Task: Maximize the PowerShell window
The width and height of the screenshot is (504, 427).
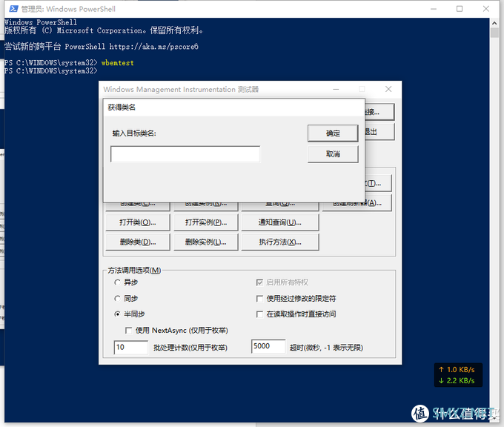Action: 460,9
